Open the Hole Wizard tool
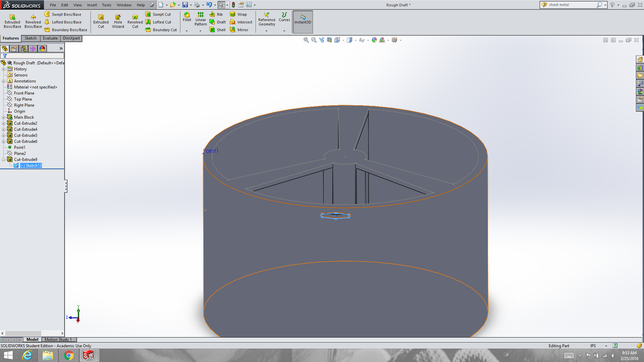This screenshot has width=644, height=362. pos(118,21)
